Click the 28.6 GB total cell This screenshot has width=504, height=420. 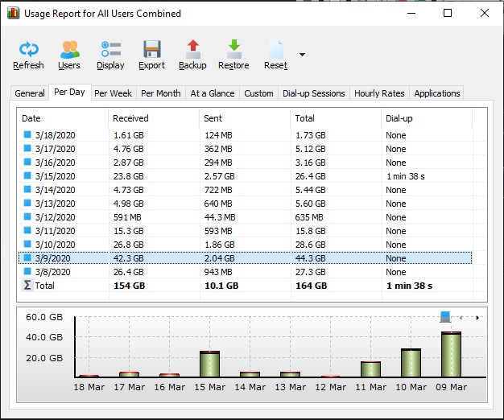coord(311,245)
